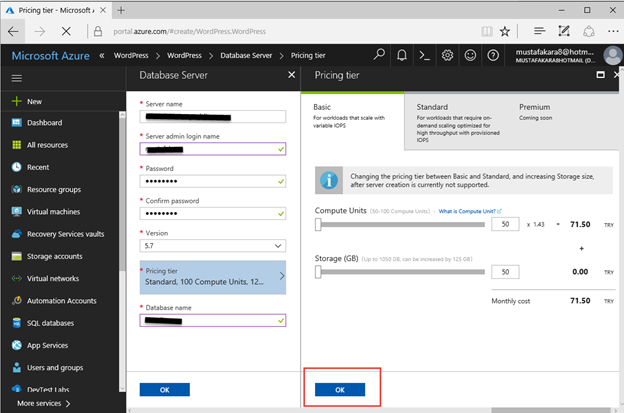Open the browser more options ellipsis

point(613,31)
